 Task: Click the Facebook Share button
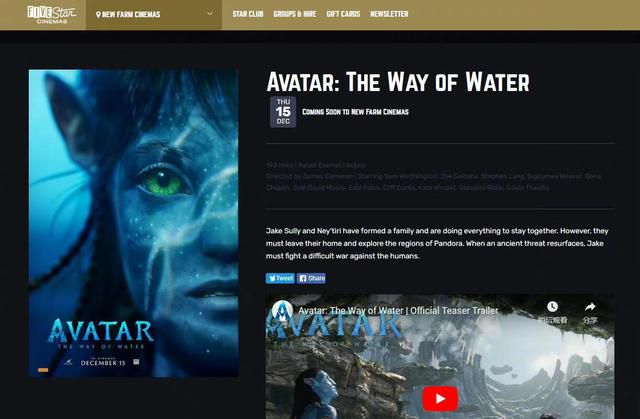[311, 278]
